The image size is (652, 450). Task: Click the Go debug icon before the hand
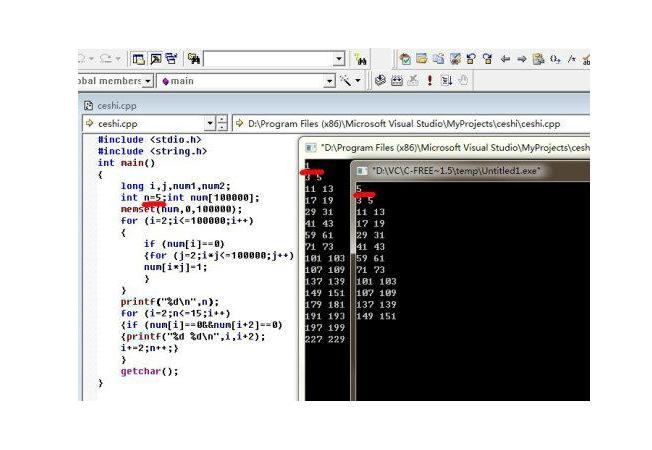click(446, 81)
